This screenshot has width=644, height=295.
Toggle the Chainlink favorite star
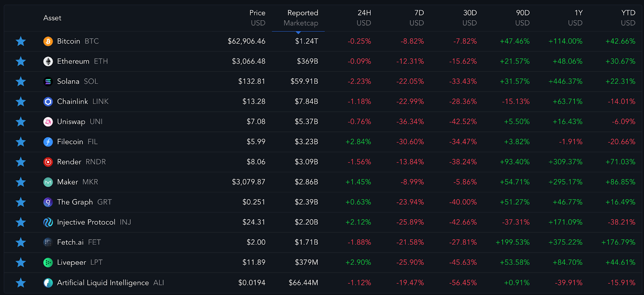pyautogui.click(x=21, y=102)
